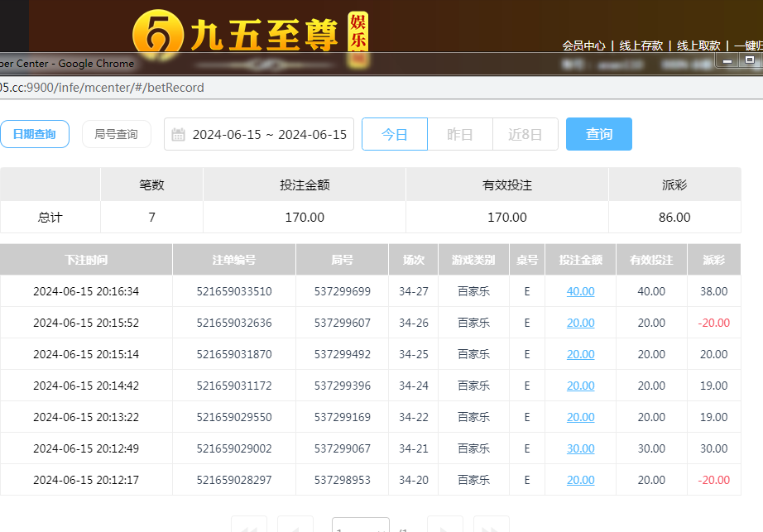Open the date range picker 2024-06-15
763x532 pixels.
tap(269, 134)
